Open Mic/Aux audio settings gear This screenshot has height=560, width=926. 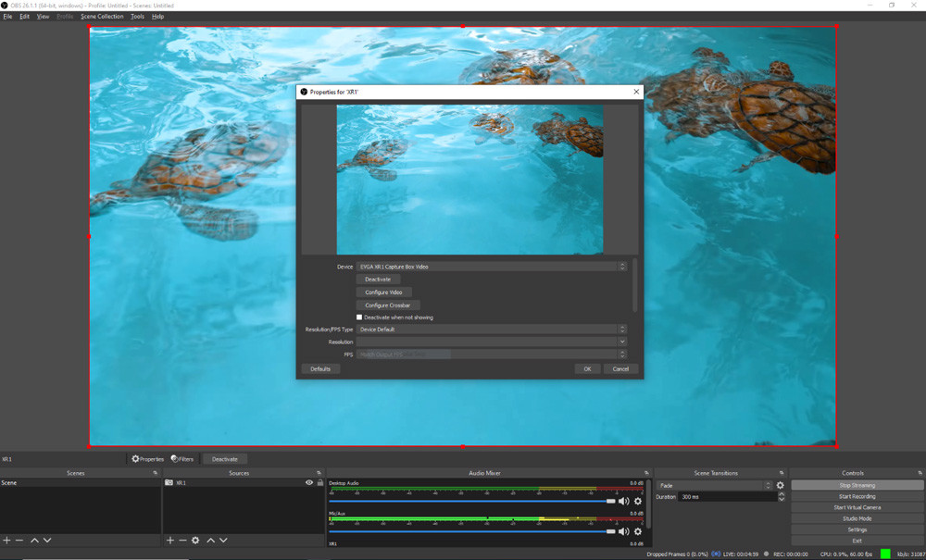[637, 531]
